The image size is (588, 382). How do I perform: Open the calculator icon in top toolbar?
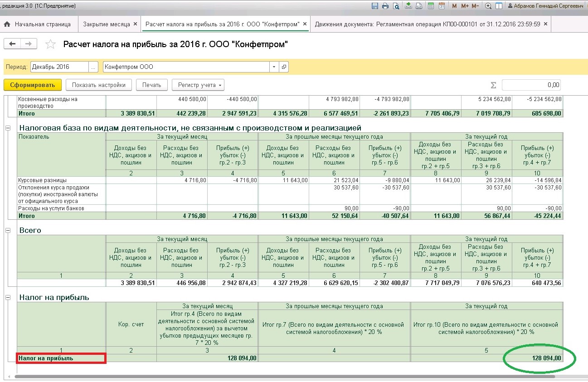point(431,6)
